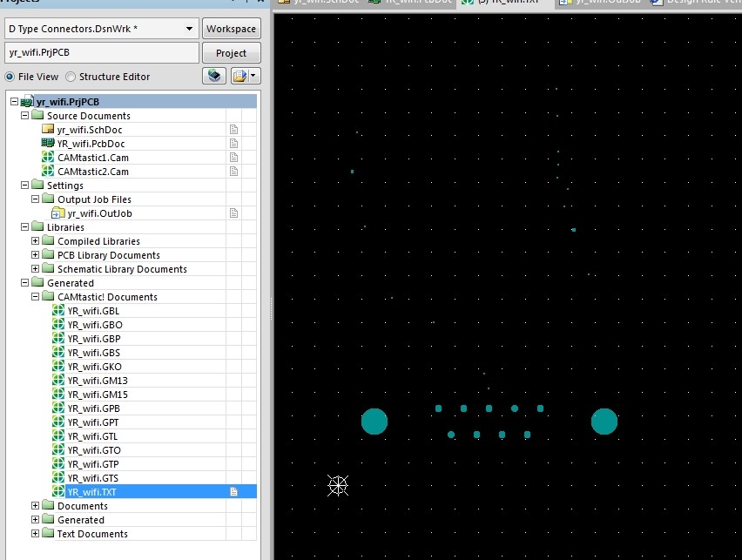Select the YR_wifi.PcbDoc tree entry
742x560 pixels.
pyautogui.click(x=91, y=144)
